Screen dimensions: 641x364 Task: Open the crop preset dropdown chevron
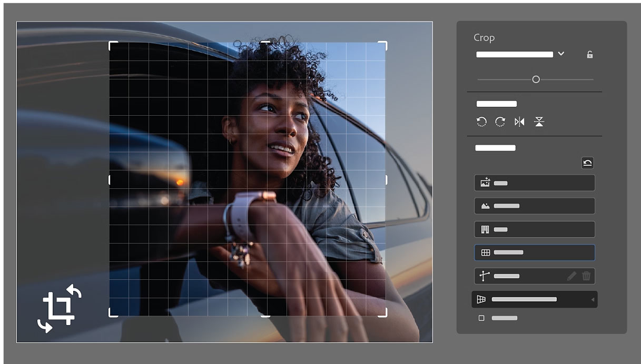(x=561, y=54)
